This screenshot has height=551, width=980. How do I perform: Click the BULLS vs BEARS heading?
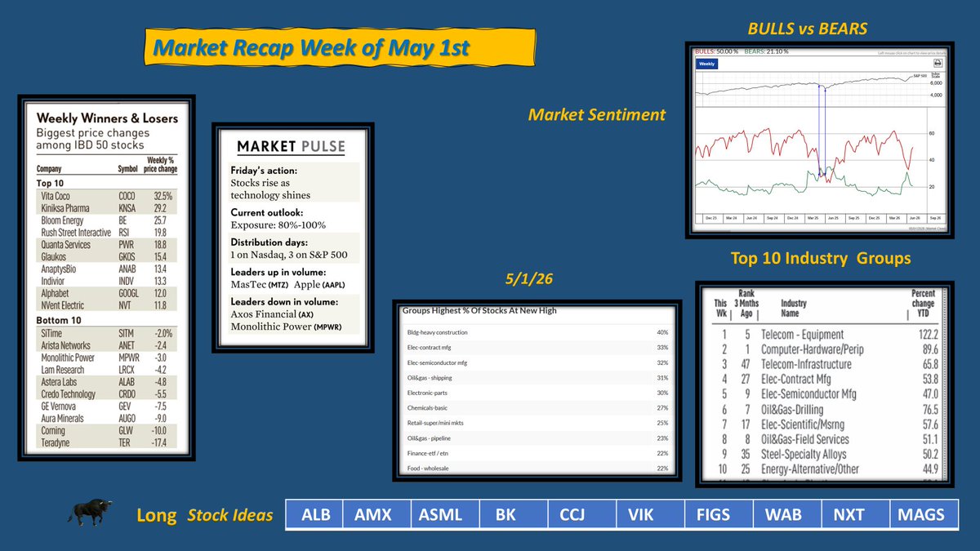[807, 29]
